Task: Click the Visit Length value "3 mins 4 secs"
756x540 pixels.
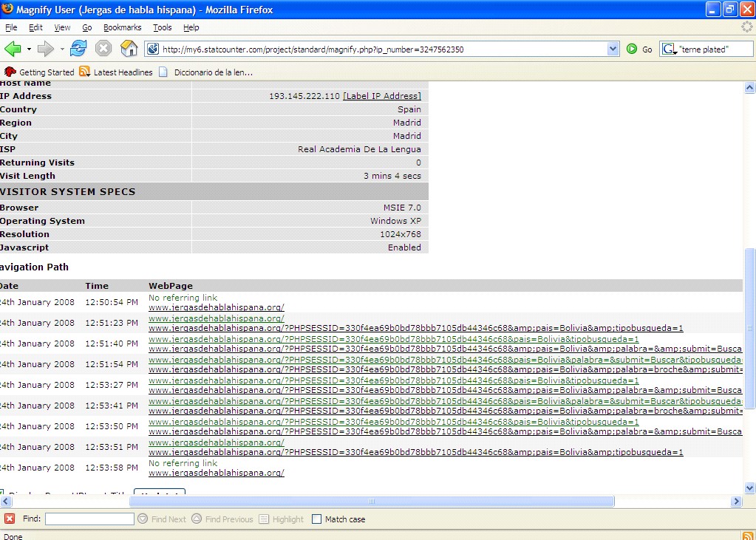Action: [x=392, y=176]
